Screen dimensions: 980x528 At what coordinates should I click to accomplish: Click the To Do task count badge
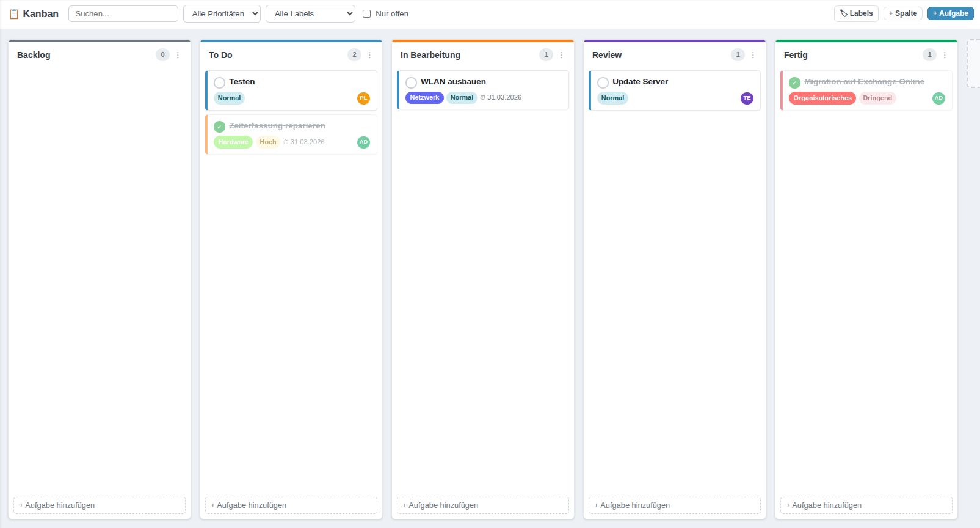click(354, 55)
